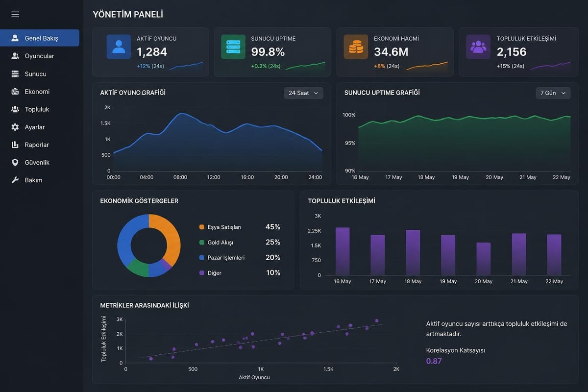Open the 7 Gün range dropdown
588x392 pixels.
[553, 93]
